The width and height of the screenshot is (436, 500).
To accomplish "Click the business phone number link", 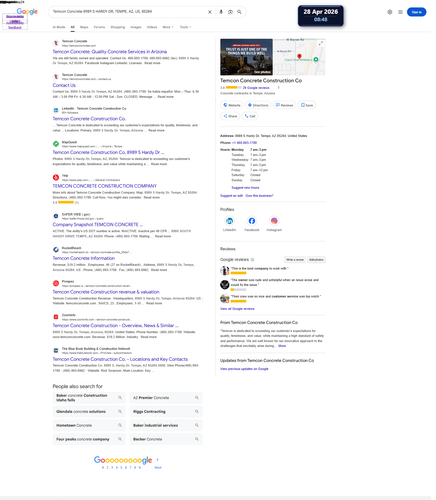I will tap(244, 143).
